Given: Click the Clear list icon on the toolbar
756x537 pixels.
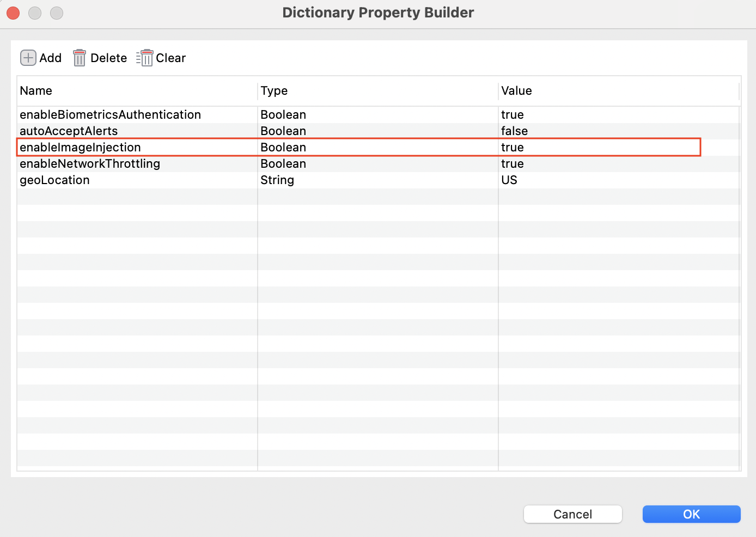Looking at the screenshot, I should click(145, 58).
